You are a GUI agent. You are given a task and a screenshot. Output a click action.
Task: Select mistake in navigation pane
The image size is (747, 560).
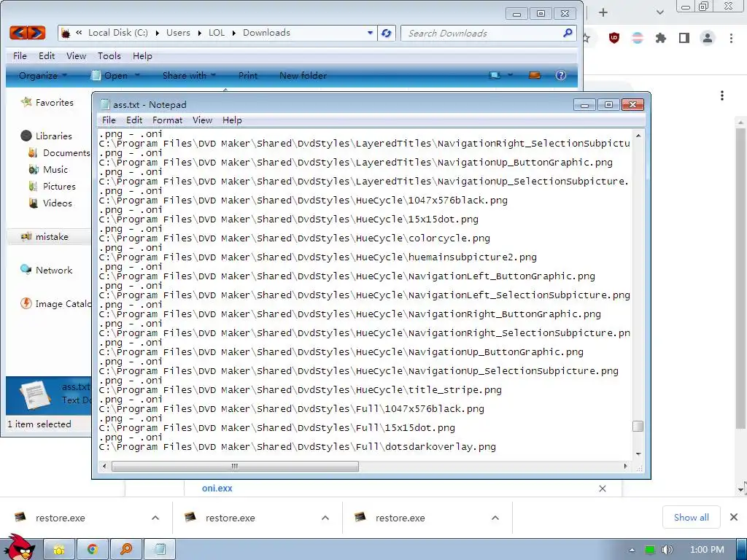pos(52,237)
